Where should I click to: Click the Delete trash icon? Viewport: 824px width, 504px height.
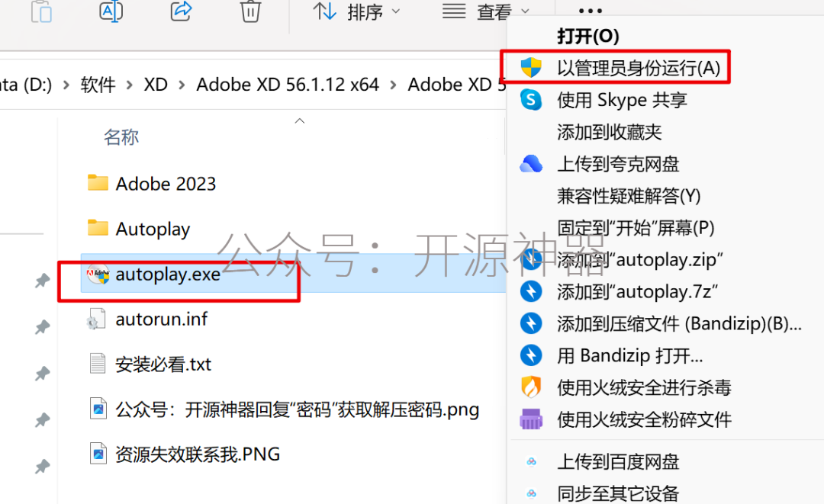[250, 11]
